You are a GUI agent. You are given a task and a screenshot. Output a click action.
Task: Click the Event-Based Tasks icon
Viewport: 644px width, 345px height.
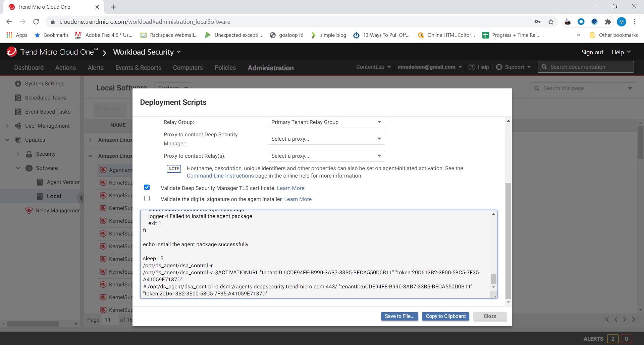[18, 112]
